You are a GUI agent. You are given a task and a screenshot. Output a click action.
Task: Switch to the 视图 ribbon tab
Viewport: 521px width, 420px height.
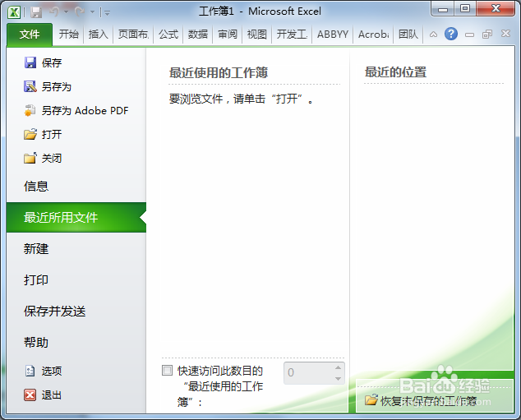(x=257, y=35)
